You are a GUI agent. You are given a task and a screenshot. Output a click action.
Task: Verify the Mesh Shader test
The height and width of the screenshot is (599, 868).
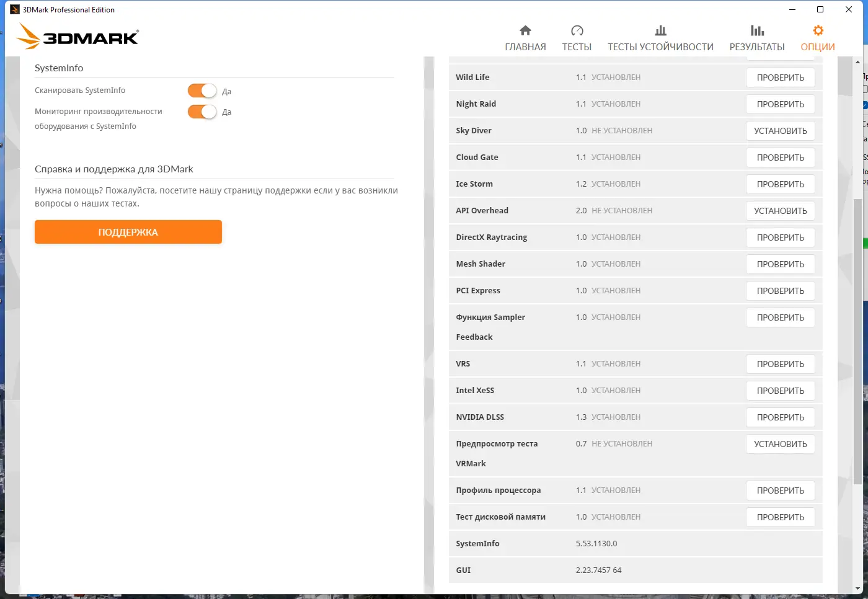click(x=781, y=264)
